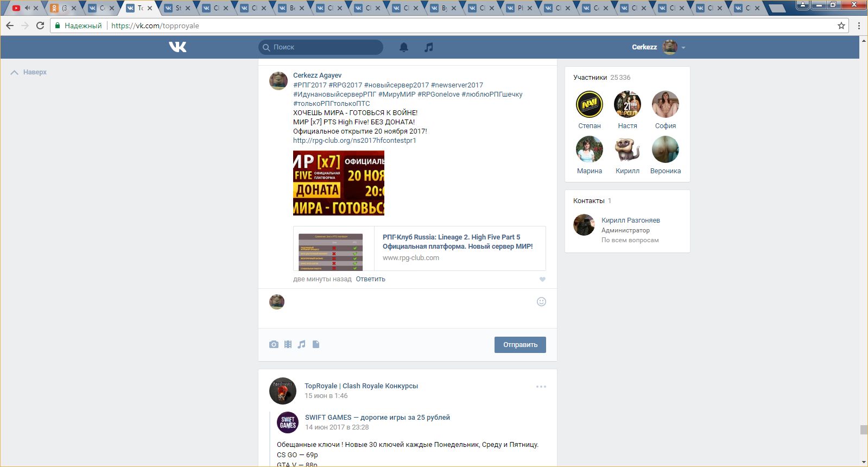Open the hashtag #МируМИР

397,94
